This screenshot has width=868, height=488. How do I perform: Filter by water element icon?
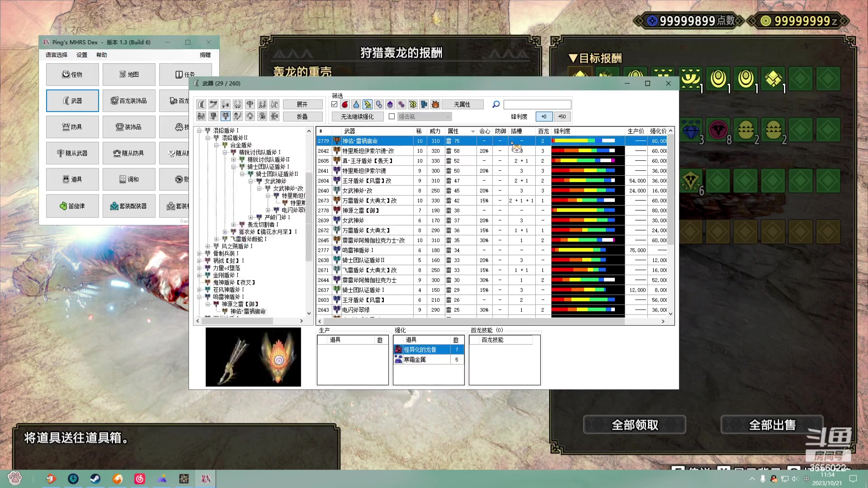pyautogui.click(x=356, y=104)
